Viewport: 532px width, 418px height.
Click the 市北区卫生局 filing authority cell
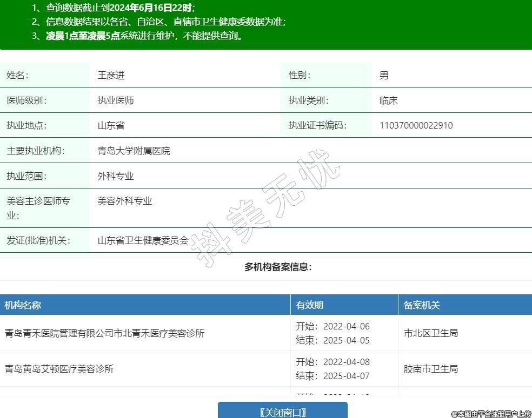click(431, 333)
